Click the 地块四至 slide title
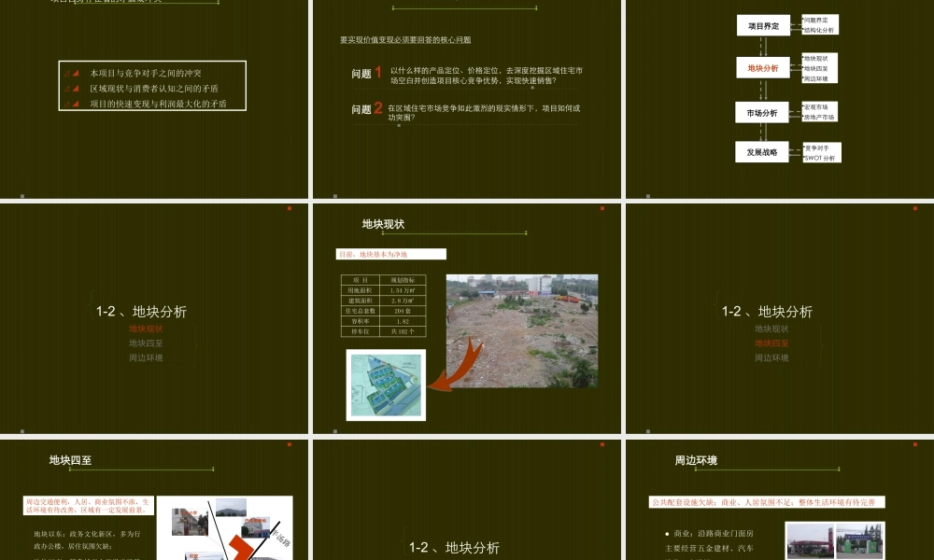The height and width of the screenshot is (560, 934). (70, 460)
